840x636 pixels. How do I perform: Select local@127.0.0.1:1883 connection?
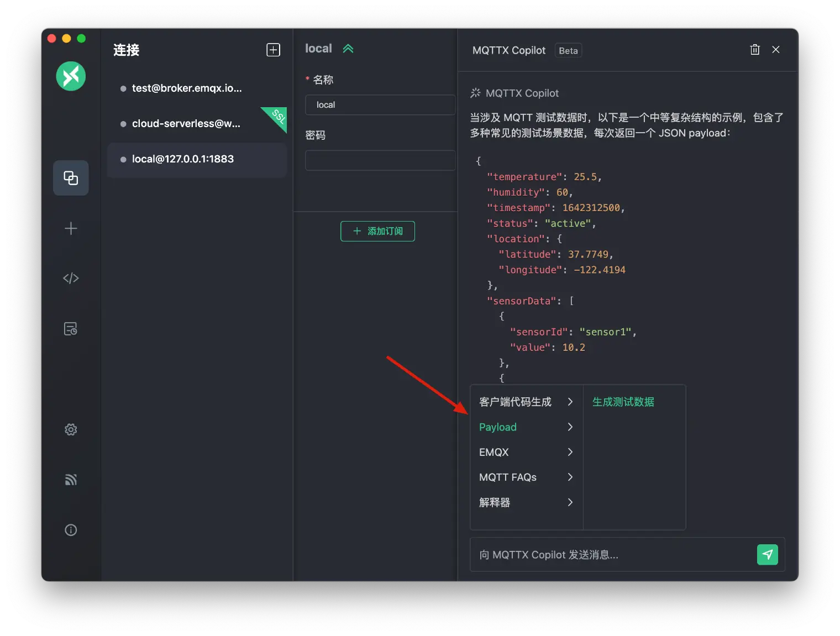197,159
